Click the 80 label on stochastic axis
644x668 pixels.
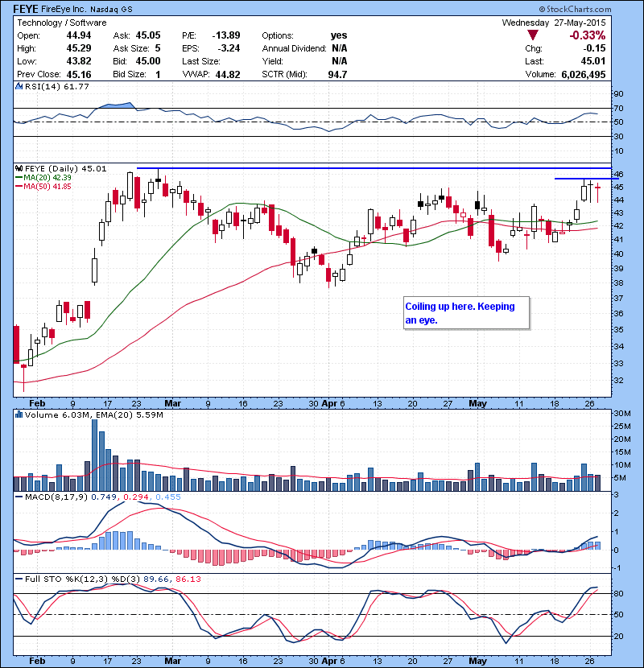618,593
